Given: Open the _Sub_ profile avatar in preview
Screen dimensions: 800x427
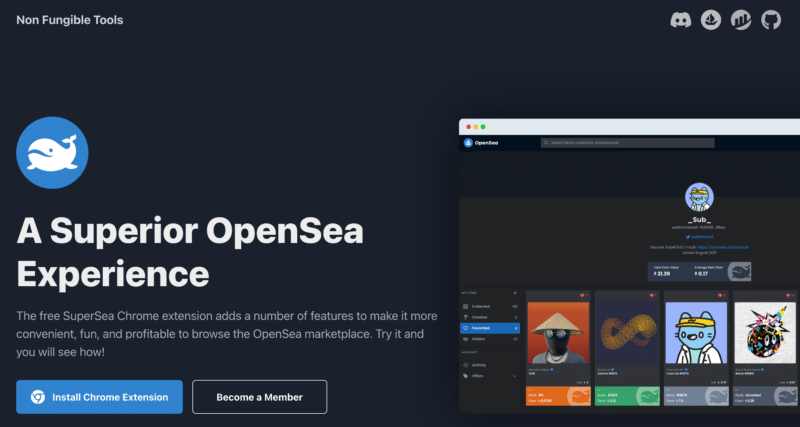Looking at the screenshot, I should pyautogui.click(x=699, y=197).
